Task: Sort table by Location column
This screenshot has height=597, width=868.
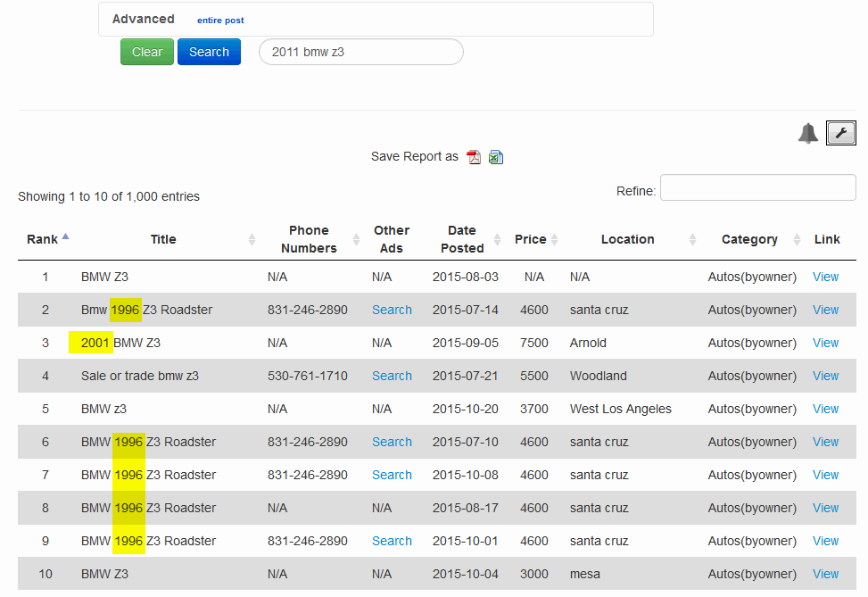Action: [x=628, y=239]
